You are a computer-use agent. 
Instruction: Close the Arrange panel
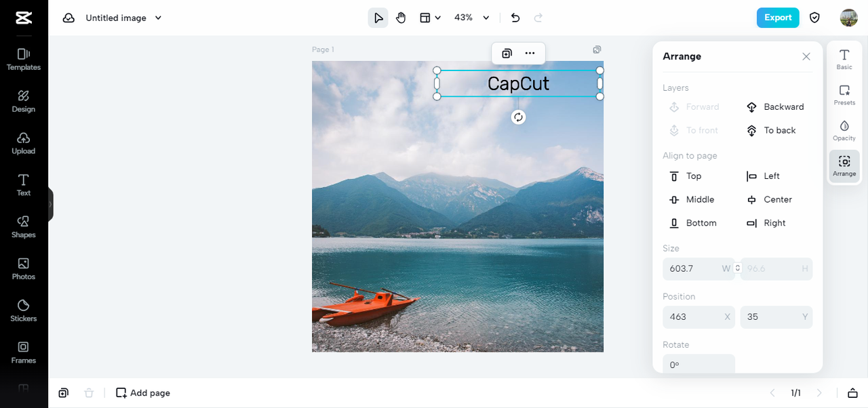coord(806,57)
